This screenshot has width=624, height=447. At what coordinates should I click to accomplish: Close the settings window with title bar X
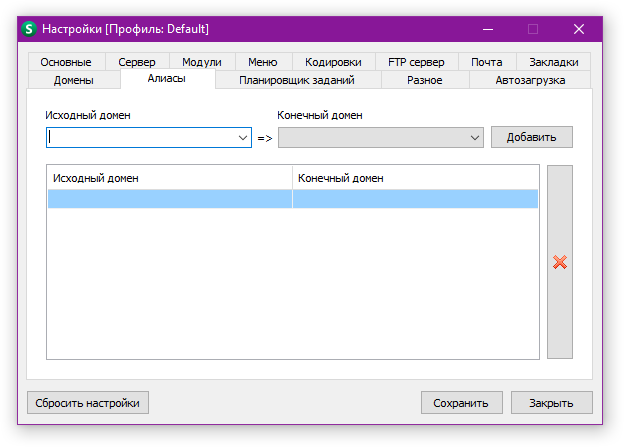coord(579,29)
